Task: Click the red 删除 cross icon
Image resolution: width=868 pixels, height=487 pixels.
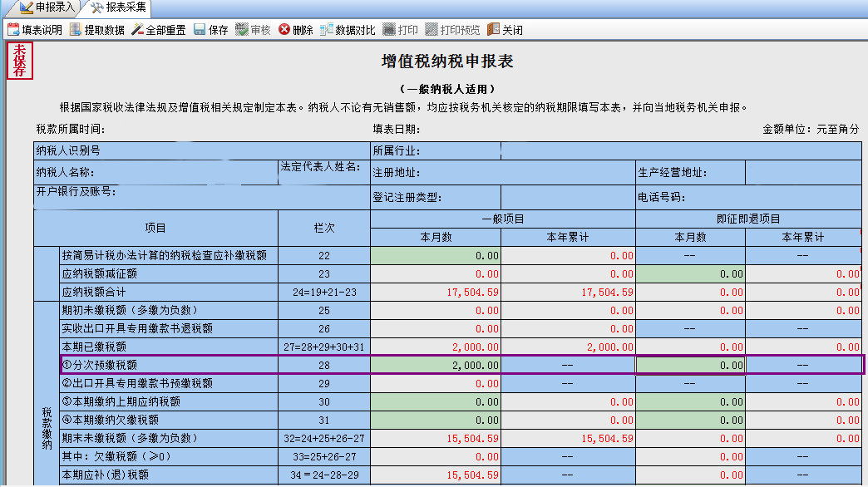Action: pyautogui.click(x=284, y=29)
